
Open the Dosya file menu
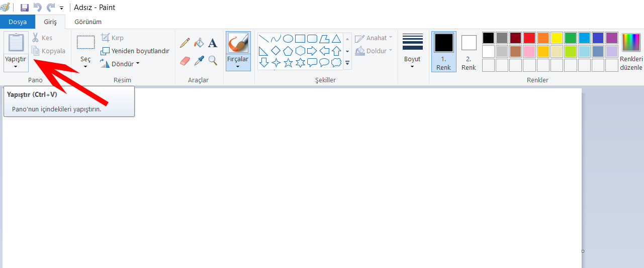[18, 22]
